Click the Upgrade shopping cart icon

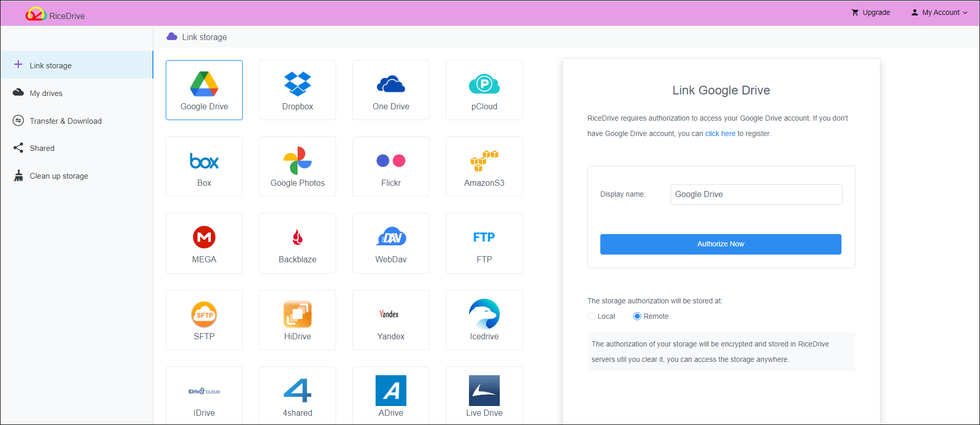click(855, 12)
